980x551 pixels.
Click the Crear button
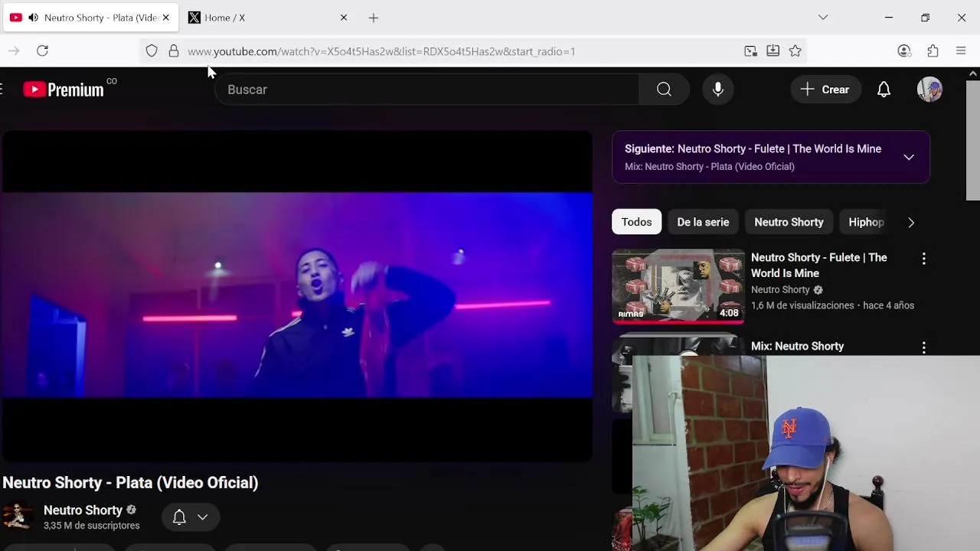(825, 90)
